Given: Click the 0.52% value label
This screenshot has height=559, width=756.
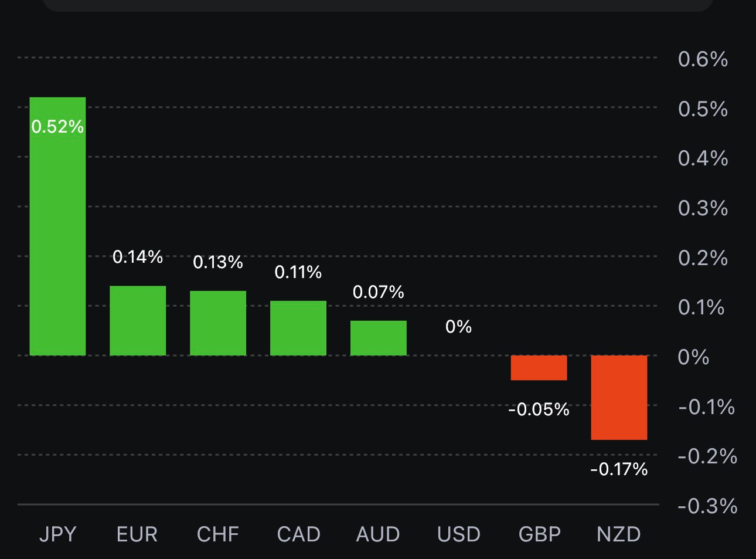Looking at the screenshot, I should 57,127.
